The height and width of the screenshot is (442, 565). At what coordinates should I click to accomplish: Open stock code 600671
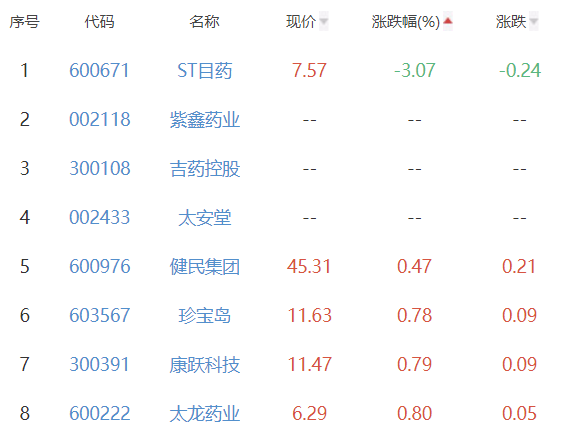click(x=99, y=70)
